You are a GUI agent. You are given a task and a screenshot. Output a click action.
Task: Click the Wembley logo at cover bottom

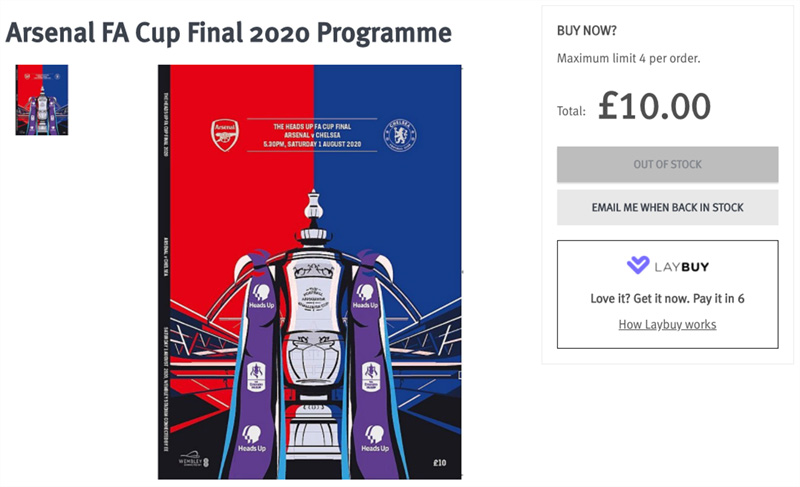point(194,459)
